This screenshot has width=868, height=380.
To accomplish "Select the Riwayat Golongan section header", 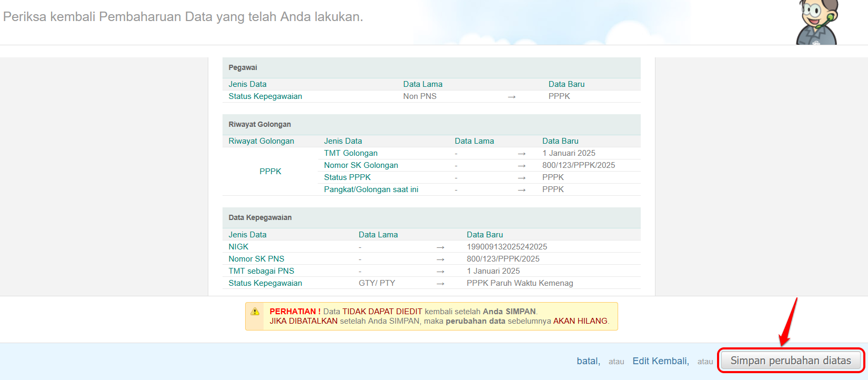I will pos(260,125).
